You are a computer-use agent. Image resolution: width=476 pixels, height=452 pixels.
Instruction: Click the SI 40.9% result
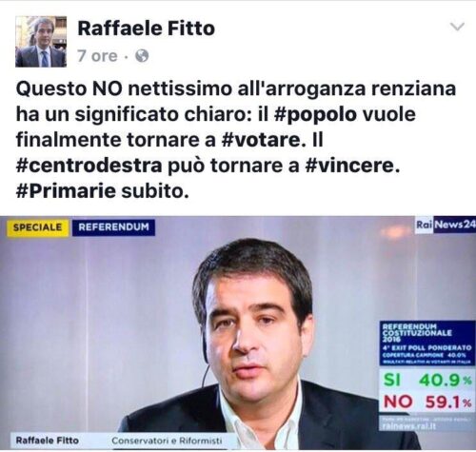pos(427,380)
